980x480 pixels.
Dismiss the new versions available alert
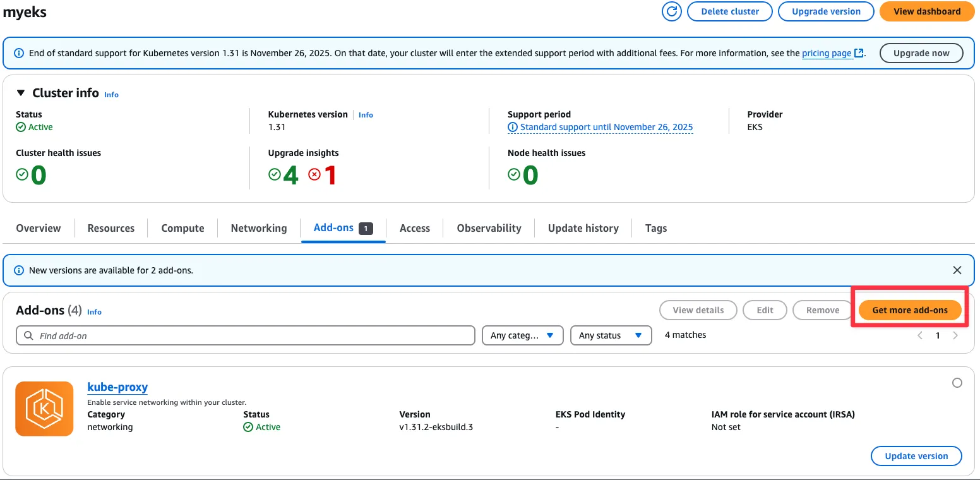pyautogui.click(x=957, y=270)
